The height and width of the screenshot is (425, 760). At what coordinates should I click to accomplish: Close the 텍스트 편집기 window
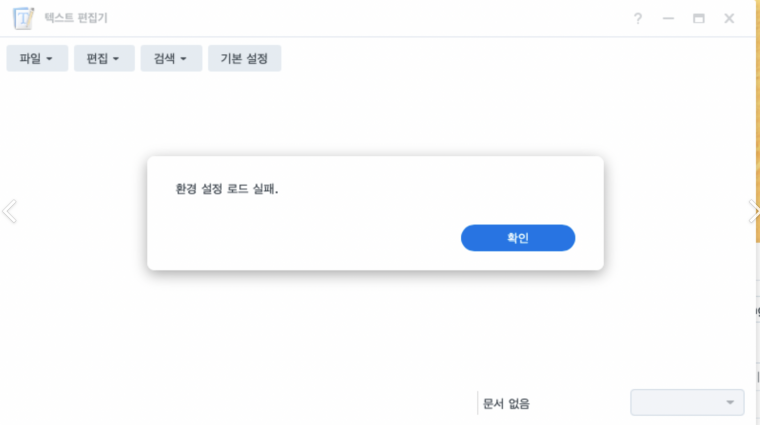click(729, 18)
